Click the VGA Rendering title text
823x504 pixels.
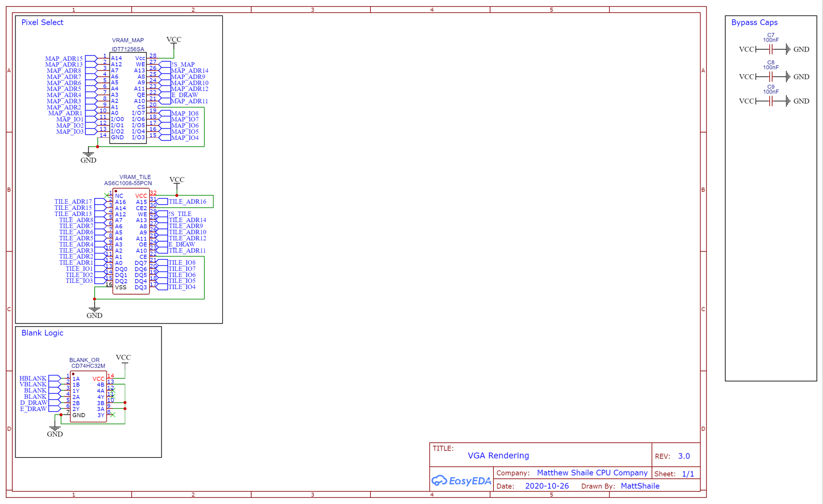(498, 456)
